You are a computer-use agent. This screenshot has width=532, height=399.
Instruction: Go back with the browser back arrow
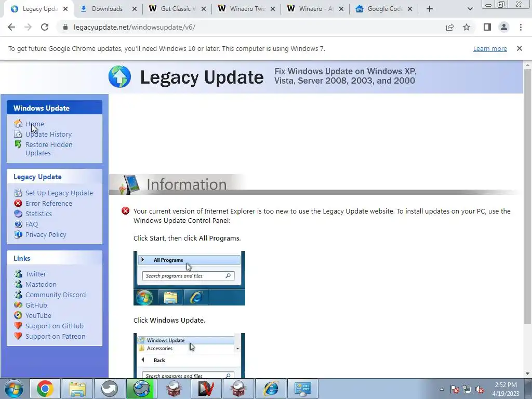click(11, 27)
